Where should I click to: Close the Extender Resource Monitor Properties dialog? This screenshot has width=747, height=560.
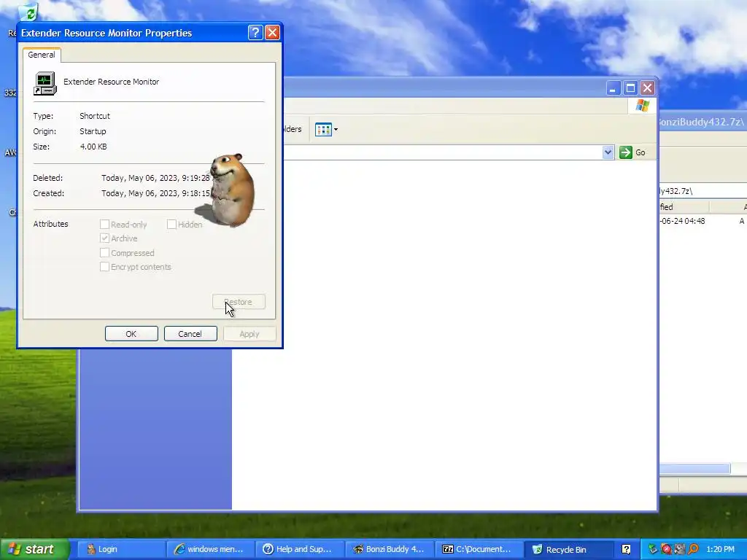click(x=273, y=32)
